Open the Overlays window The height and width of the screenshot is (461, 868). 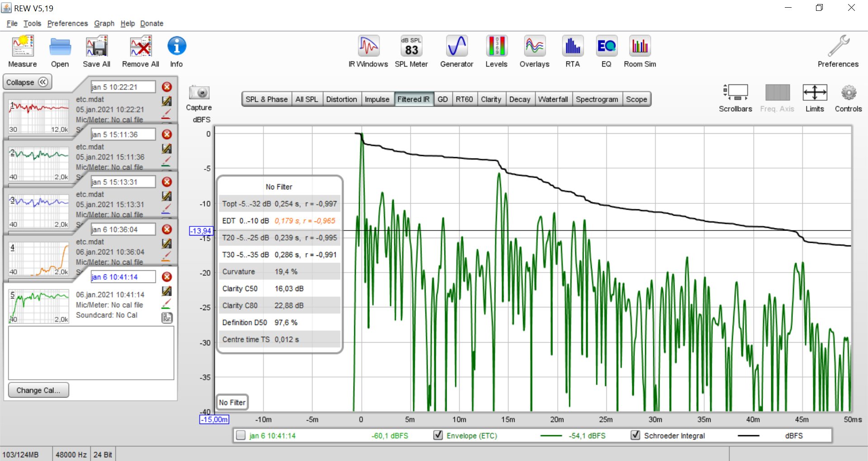pos(534,51)
